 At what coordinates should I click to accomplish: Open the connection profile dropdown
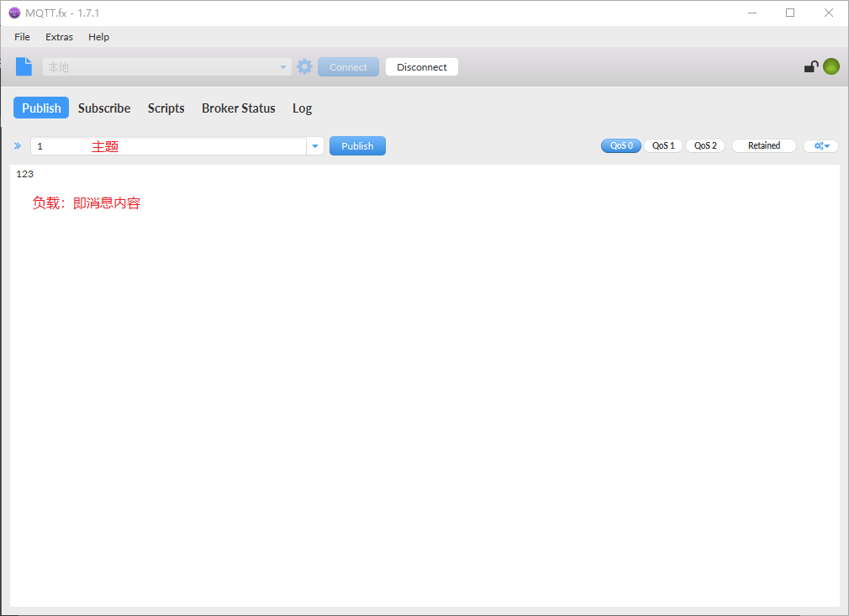pyautogui.click(x=166, y=67)
